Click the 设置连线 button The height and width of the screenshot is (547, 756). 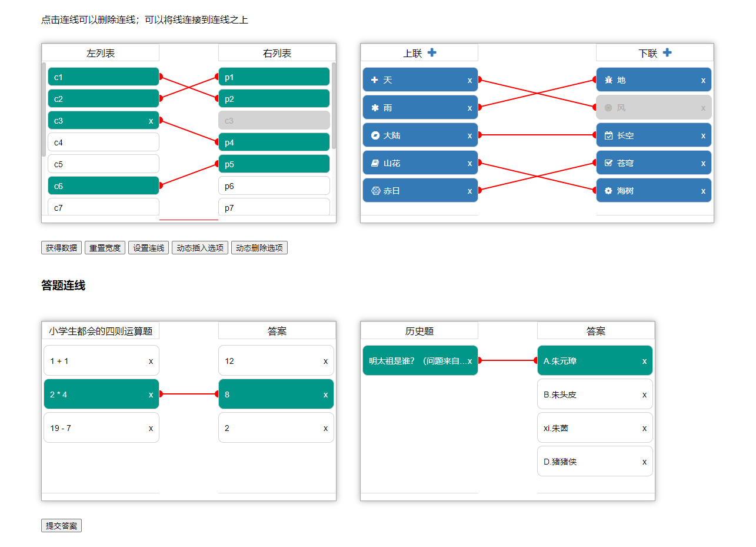148,248
